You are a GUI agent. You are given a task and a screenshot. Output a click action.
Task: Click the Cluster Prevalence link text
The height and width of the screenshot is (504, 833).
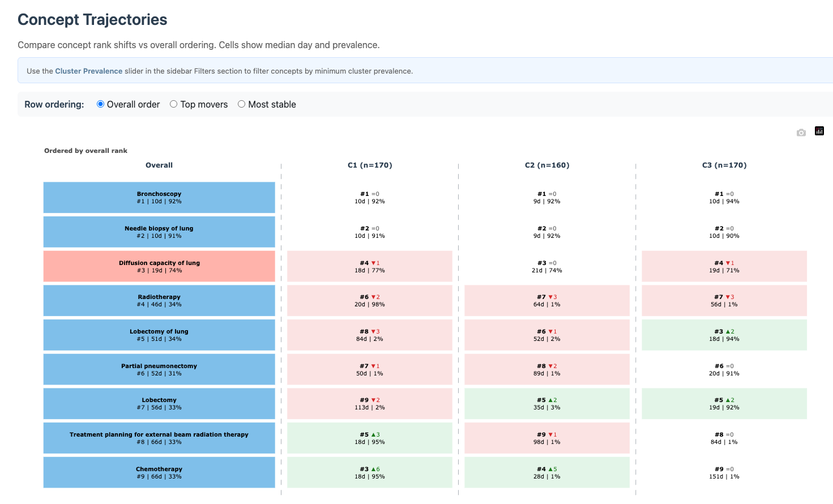click(88, 71)
